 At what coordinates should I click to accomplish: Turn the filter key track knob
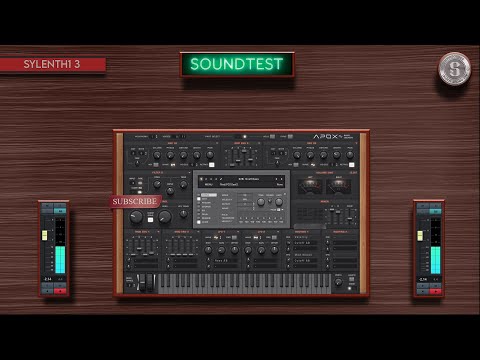pyautogui.click(x=183, y=214)
